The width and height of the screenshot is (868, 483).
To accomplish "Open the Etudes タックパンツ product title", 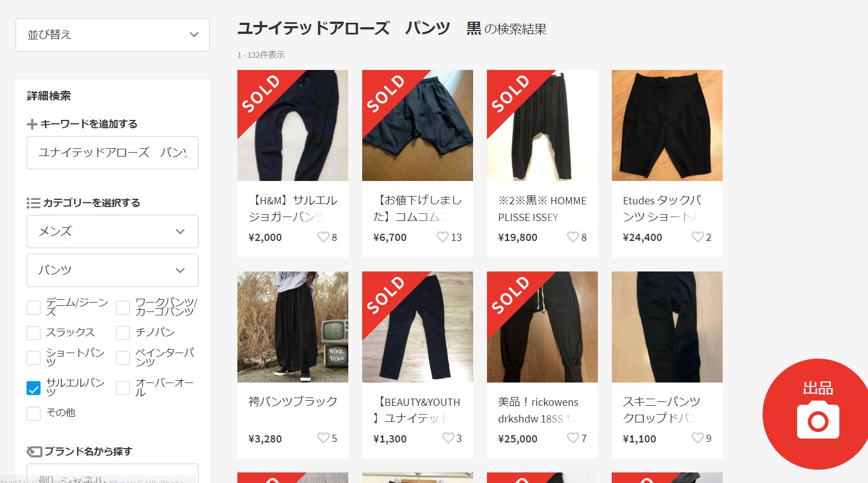I will click(x=662, y=208).
